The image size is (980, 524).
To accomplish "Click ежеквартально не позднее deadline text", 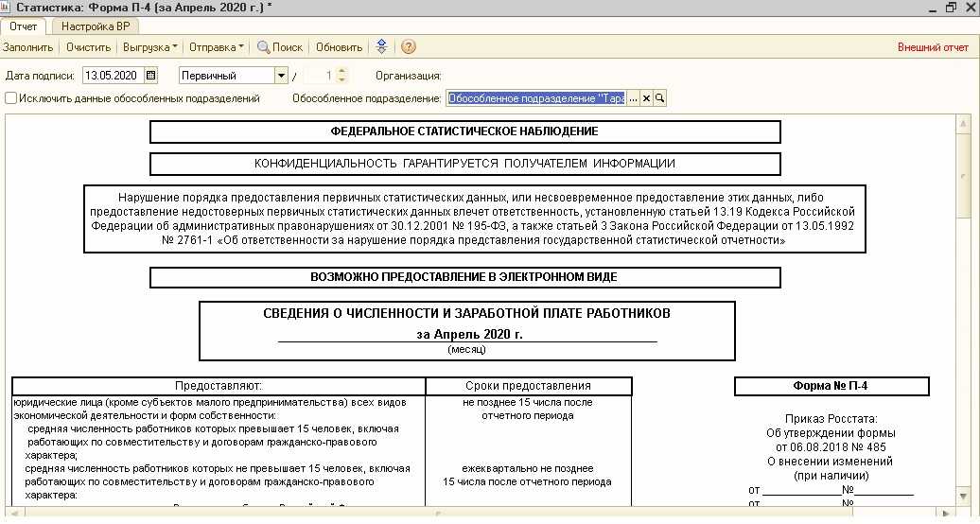I will pyautogui.click(x=528, y=468).
